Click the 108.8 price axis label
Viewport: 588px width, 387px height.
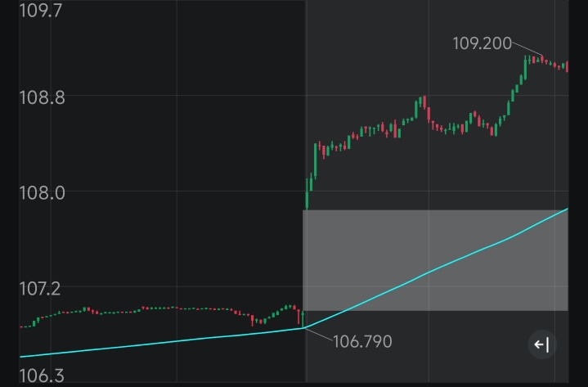(x=42, y=98)
